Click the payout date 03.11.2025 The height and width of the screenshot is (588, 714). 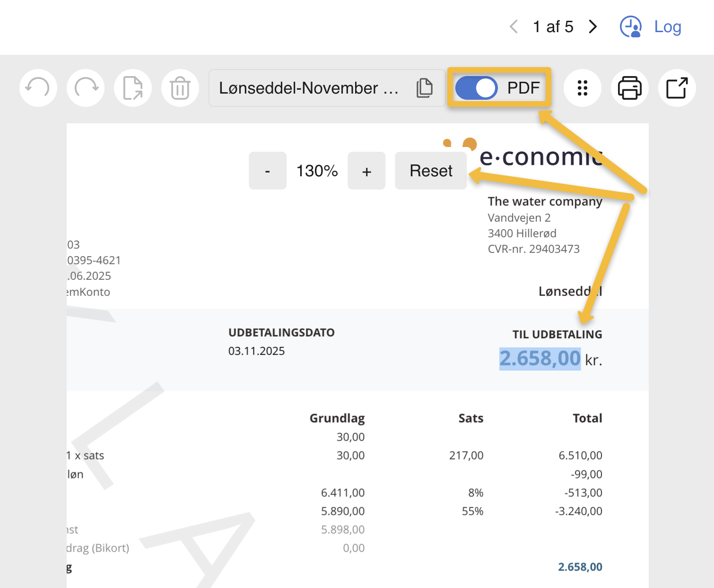(x=256, y=351)
